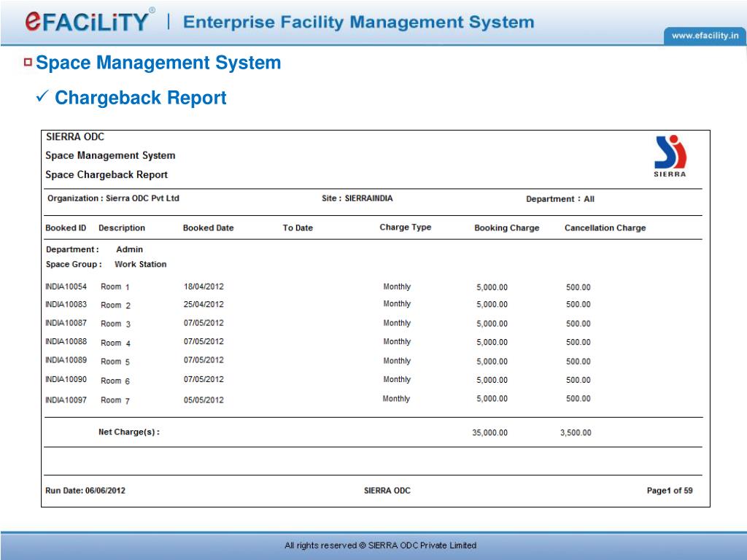This screenshot has width=747, height=560.
Task: Open the www.efacility.in link
Action: pos(705,36)
